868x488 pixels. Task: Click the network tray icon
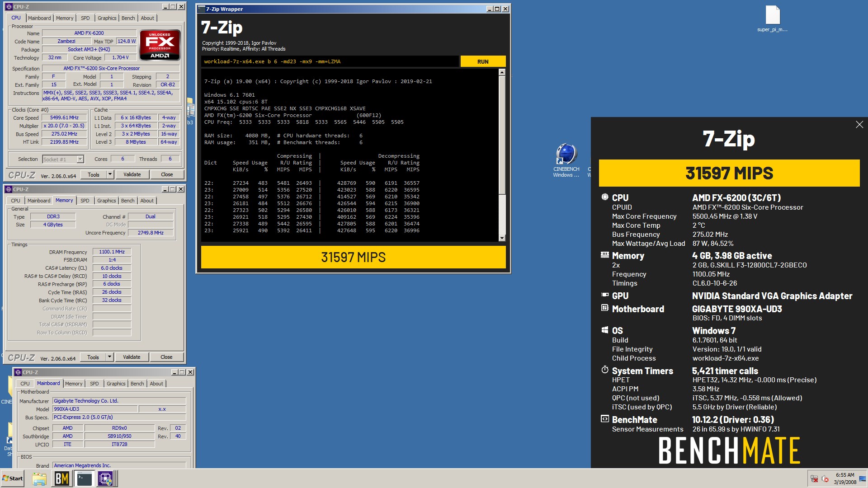coord(814,479)
